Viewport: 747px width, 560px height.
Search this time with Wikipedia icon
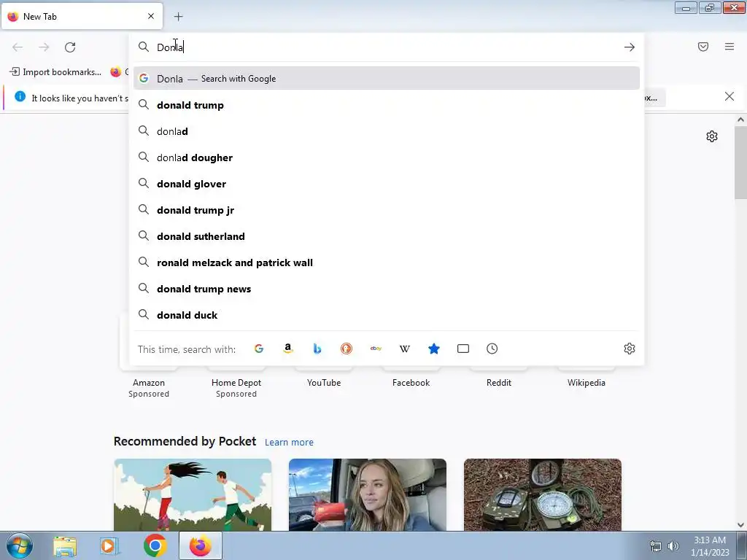(x=404, y=349)
